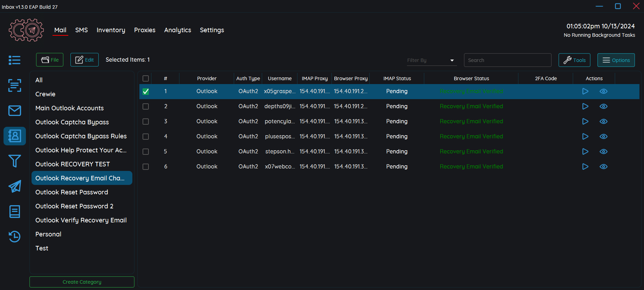Screen dimensions: 644x290
Task: Check the checkbox for row 6
Action: 146,167
